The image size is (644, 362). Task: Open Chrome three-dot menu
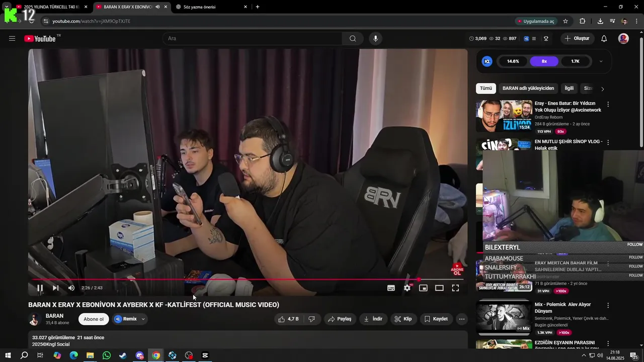click(x=637, y=21)
